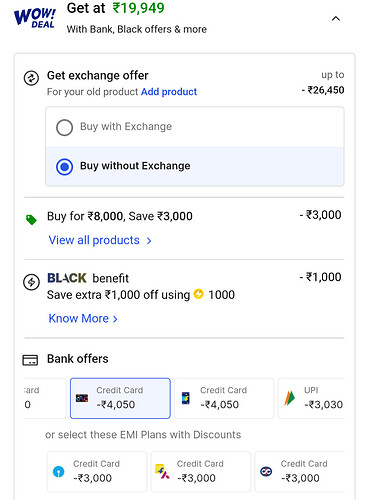Click the WOW! DEAL logo

click(35, 18)
